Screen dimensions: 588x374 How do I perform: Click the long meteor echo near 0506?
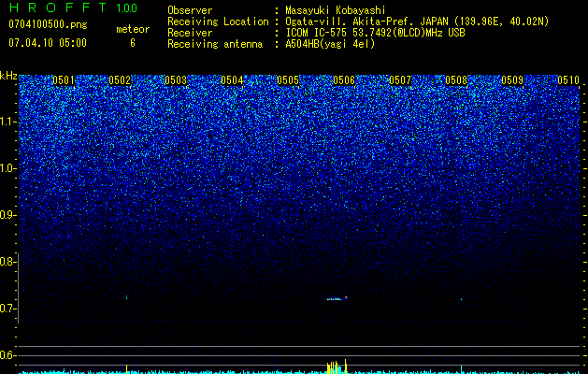(x=337, y=298)
